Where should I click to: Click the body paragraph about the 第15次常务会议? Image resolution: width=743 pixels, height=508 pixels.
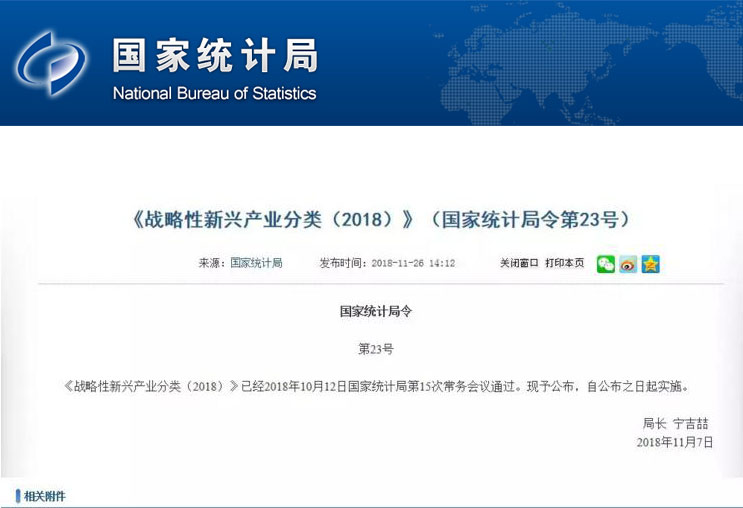click(375, 386)
